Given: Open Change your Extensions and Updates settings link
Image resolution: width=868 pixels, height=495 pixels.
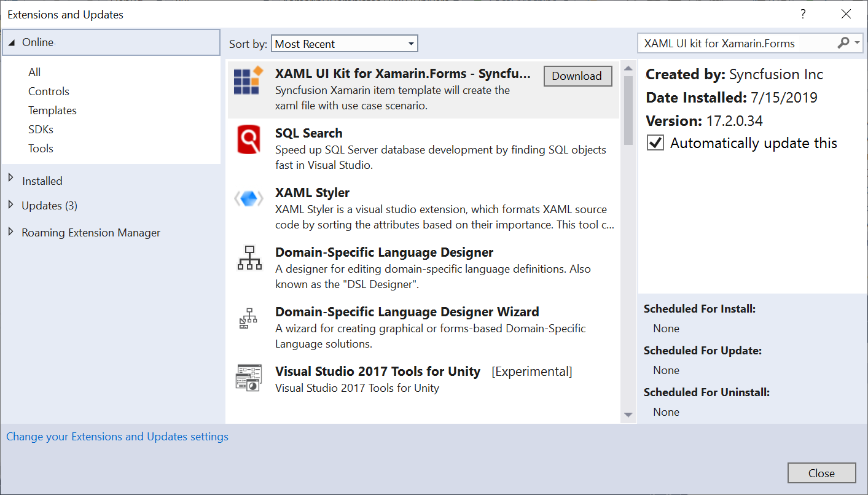Looking at the screenshot, I should coord(117,437).
